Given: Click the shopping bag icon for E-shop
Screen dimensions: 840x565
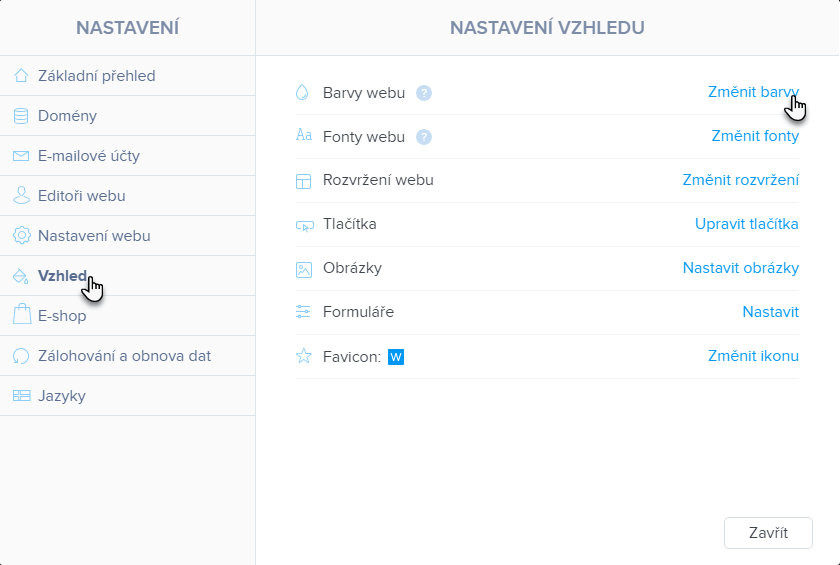Looking at the screenshot, I should tap(21, 314).
